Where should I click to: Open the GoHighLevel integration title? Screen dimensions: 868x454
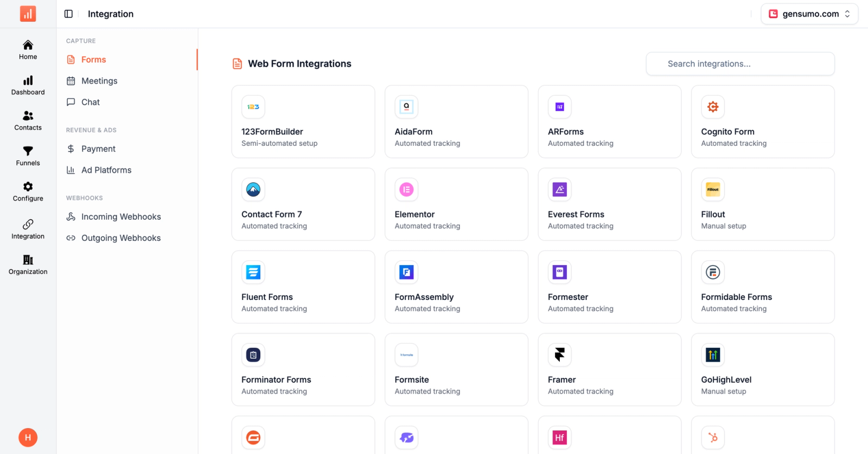pos(726,380)
